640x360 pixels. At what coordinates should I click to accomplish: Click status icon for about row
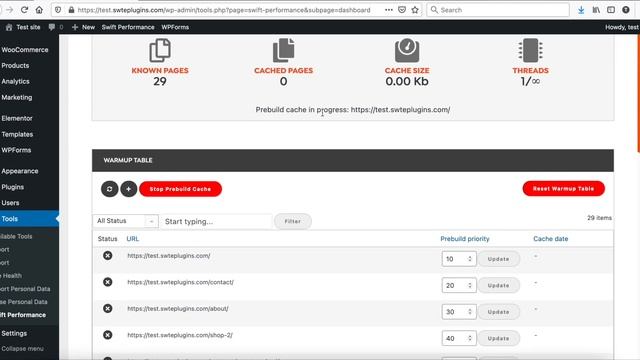(107, 309)
